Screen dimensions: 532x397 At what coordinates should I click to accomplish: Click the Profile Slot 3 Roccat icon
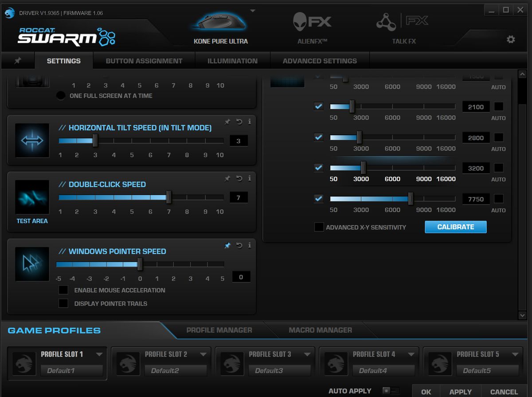coord(232,364)
